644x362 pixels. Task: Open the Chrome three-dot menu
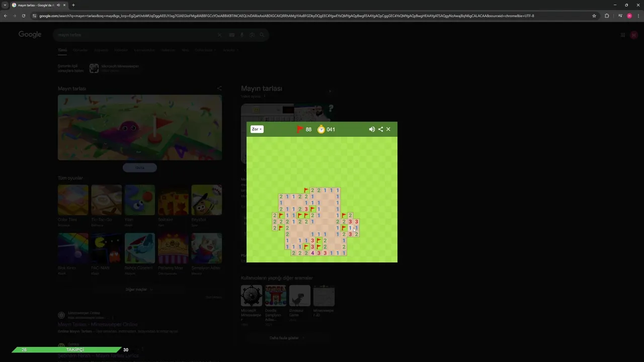coord(638,16)
